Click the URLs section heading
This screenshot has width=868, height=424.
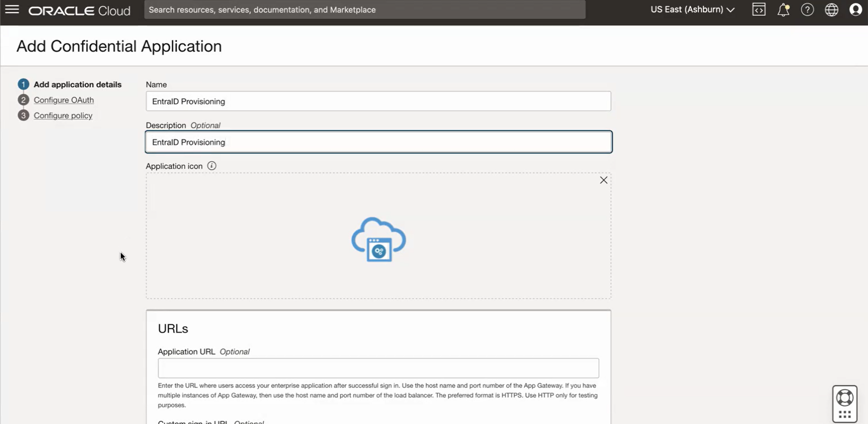tap(173, 329)
